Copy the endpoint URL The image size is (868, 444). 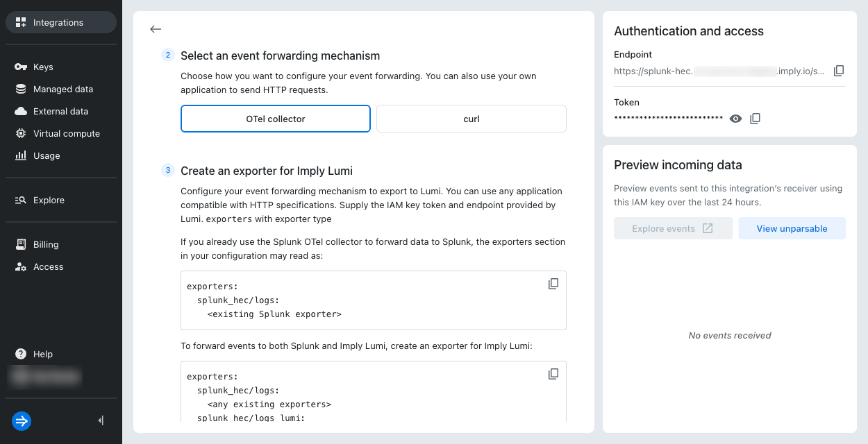pyautogui.click(x=839, y=71)
